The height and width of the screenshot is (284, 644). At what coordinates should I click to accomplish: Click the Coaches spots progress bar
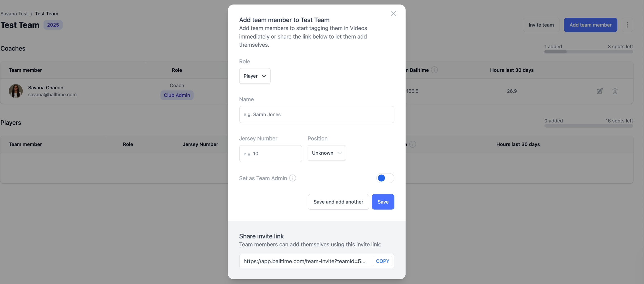588,52
